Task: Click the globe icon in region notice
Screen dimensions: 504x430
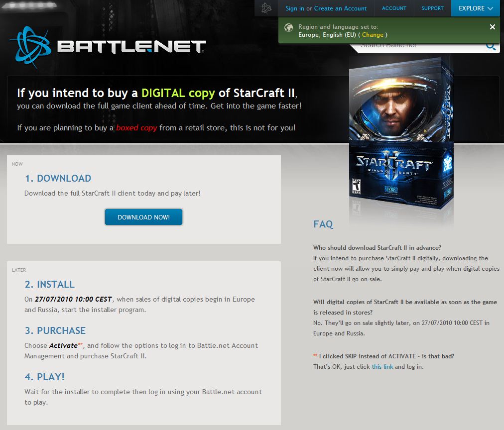Action: (289, 27)
